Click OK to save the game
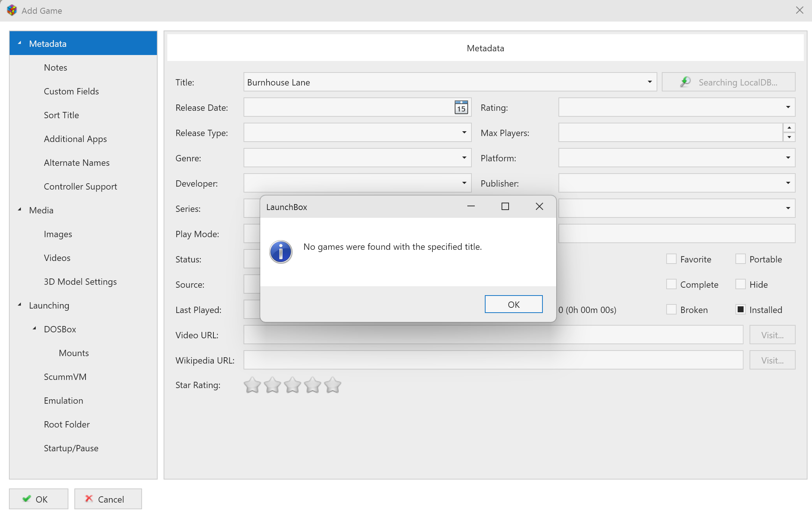The width and height of the screenshot is (812, 513). (39, 499)
